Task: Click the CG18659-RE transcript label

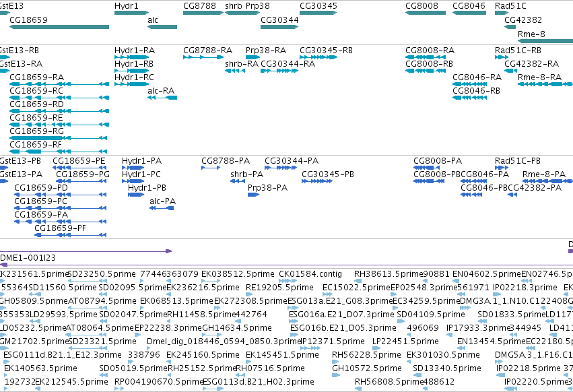Action: 36,118
